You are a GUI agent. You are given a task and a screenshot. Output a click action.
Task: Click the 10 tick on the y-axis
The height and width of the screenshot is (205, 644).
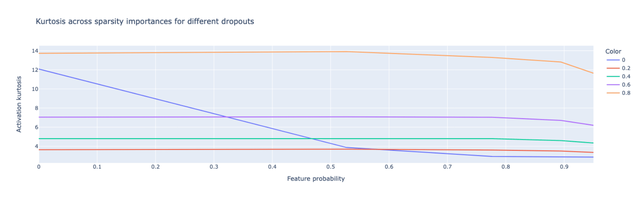[x=35, y=89]
